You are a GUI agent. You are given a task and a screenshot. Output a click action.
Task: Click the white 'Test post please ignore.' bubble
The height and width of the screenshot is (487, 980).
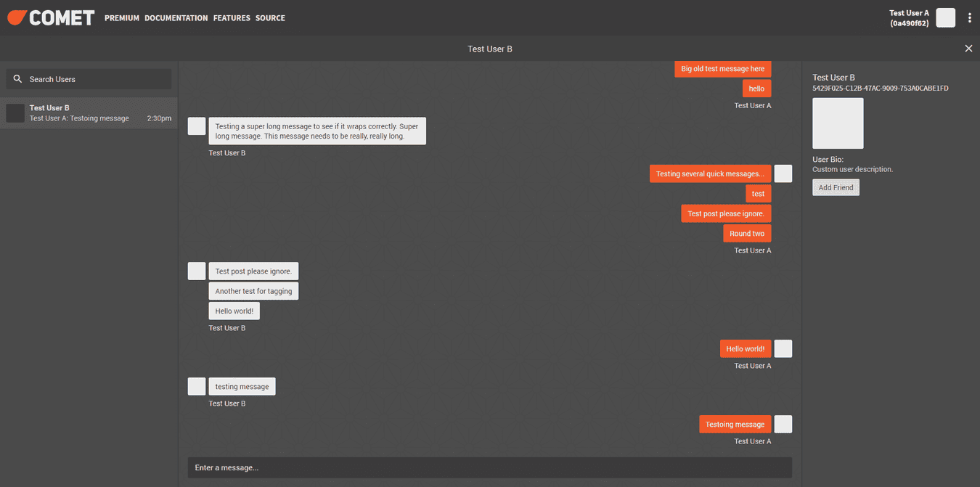click(253, 271)
